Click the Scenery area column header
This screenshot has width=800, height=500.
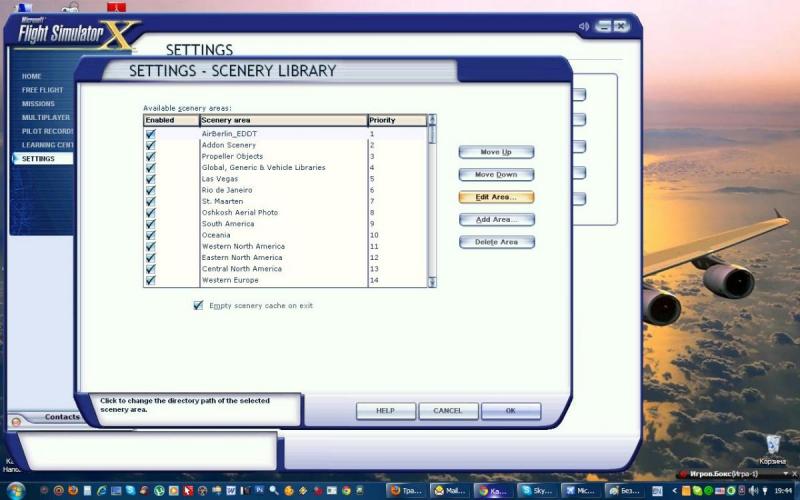(x=284, y=120)
